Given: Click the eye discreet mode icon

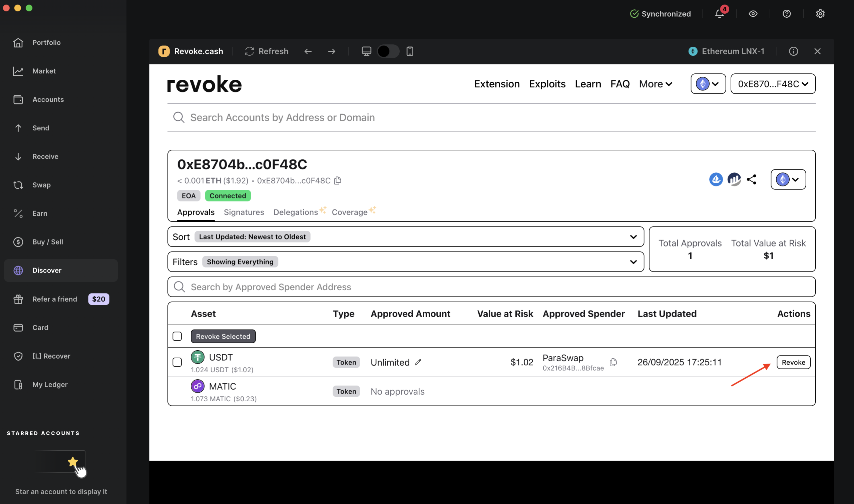Looking at the screenshot, I should [753, 14].
